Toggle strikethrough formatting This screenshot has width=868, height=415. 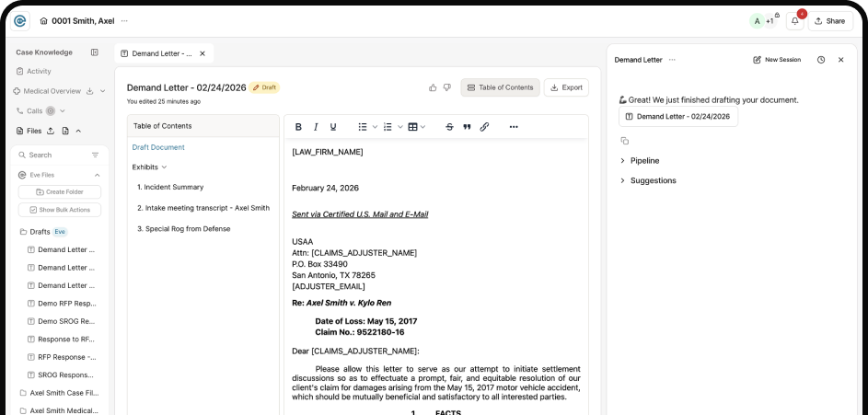click(449, 127)
